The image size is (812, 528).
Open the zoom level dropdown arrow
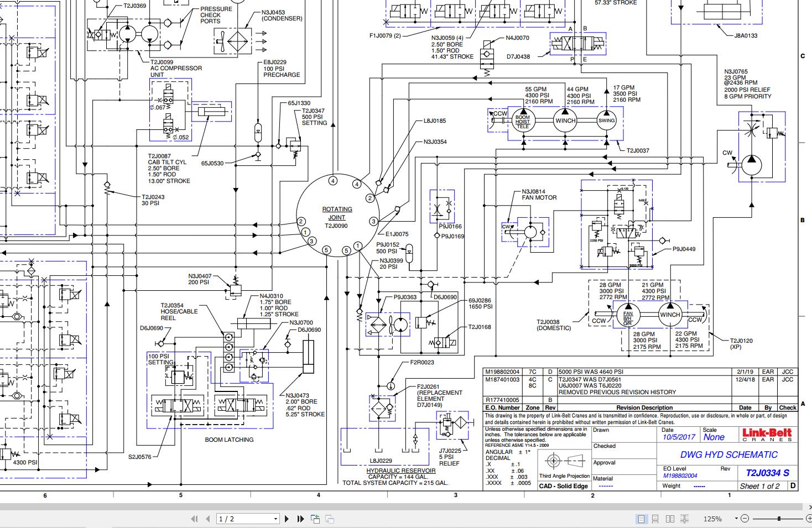tap(736, 519)
